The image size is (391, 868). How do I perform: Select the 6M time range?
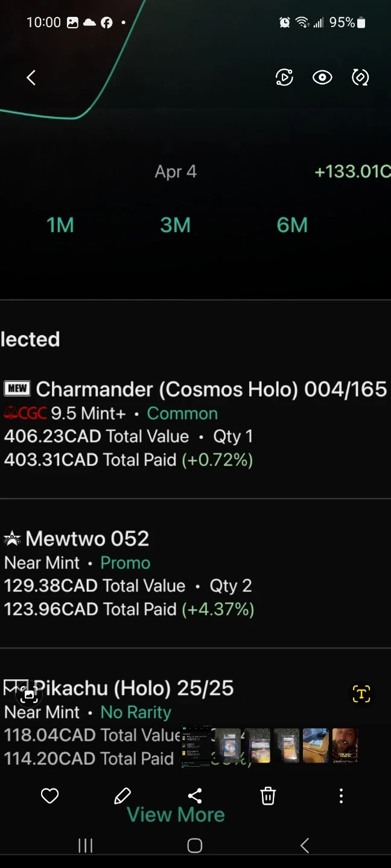292,225
